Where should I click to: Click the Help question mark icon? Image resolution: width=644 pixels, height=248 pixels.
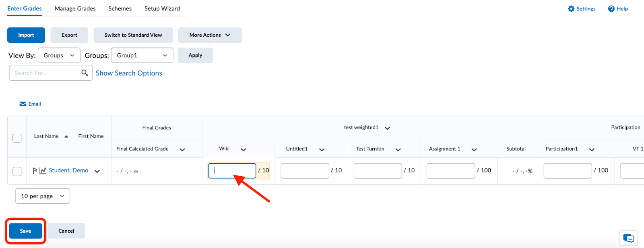coord(611,8)
